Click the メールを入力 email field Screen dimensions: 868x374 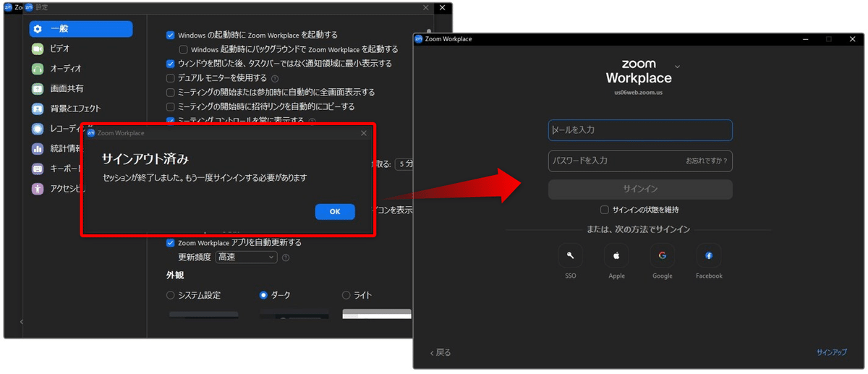tap(640, 130)
